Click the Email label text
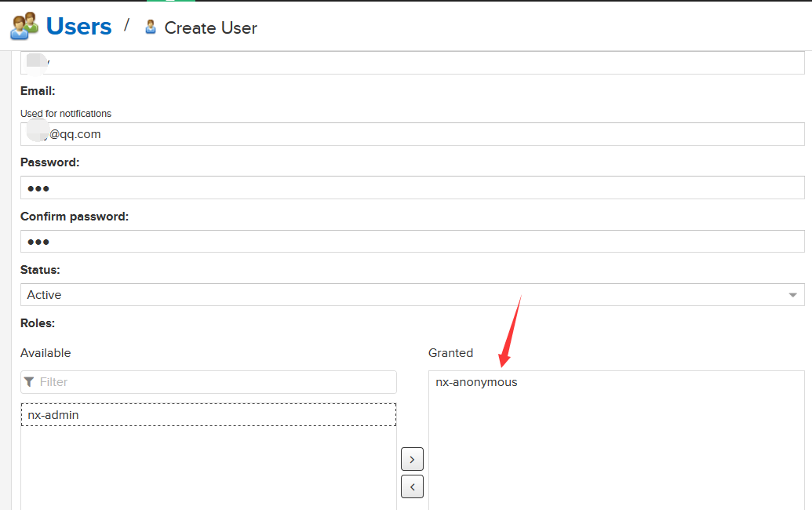 click(38, 91)
